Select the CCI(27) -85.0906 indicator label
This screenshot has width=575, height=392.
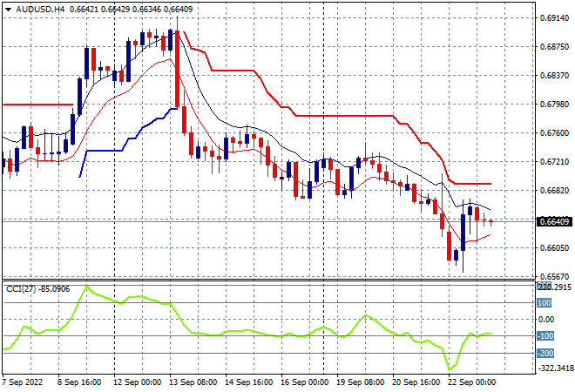37,289
